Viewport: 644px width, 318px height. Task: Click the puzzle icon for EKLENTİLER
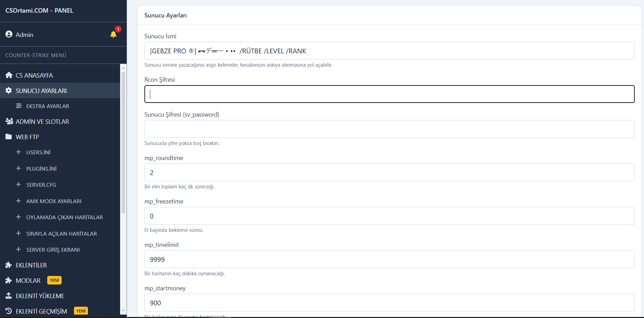[x=8, y=265]
